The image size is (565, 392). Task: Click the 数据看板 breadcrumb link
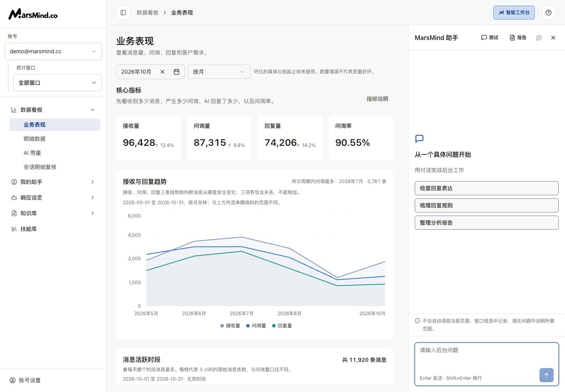(148, 13)
